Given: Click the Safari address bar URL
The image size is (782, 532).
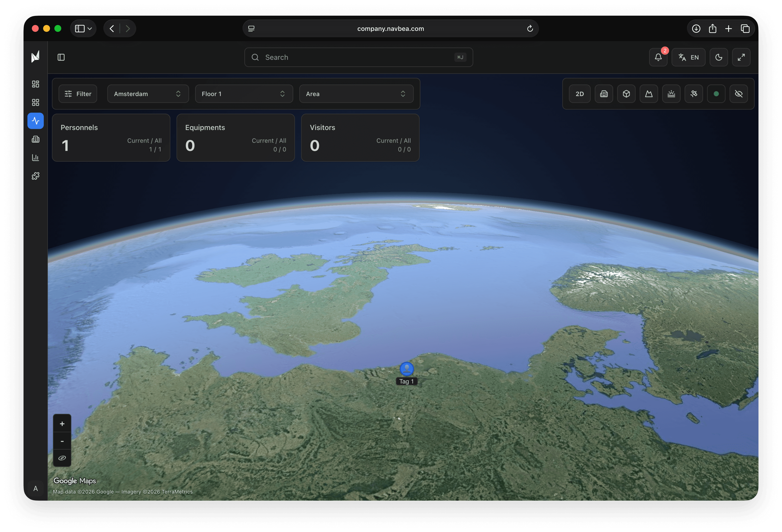Looking at the screenshot, I should pyautogui.click(x=390, y=29).
